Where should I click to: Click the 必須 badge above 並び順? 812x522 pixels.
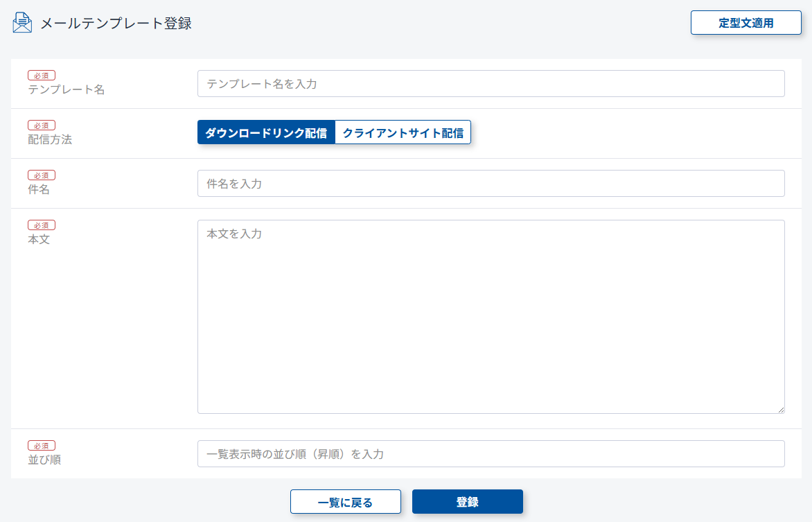pyautogui.click(x=42, y=446)
